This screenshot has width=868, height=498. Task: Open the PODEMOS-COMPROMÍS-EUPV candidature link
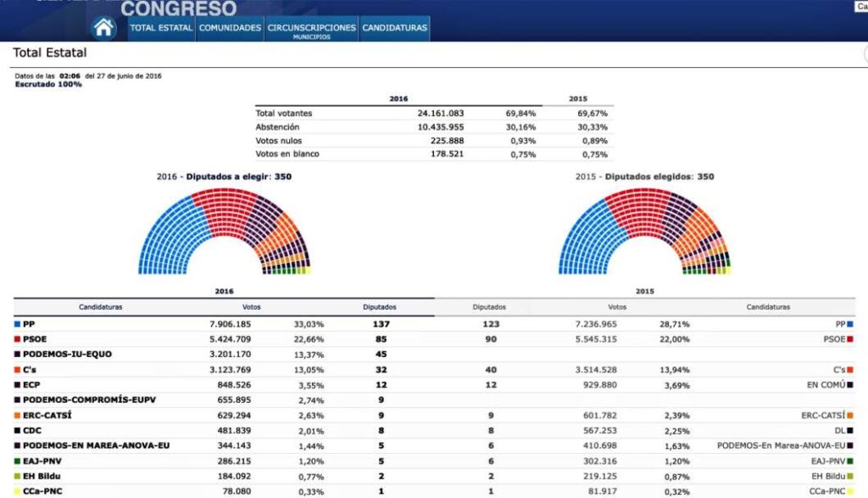point(89,400)
